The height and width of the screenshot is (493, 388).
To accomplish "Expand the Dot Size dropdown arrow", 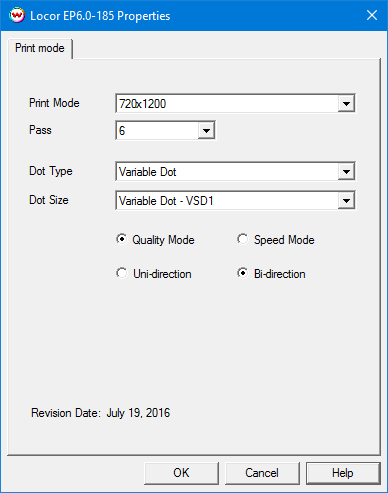I will click(346, 201).
